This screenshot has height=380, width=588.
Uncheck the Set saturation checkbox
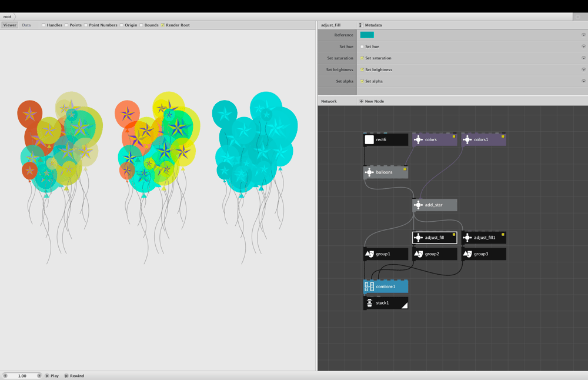[362, 58]
